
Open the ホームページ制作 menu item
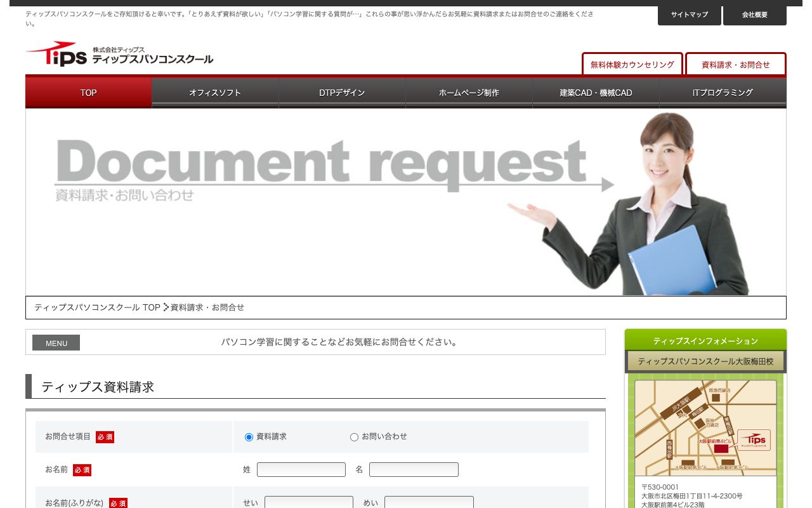469,93
